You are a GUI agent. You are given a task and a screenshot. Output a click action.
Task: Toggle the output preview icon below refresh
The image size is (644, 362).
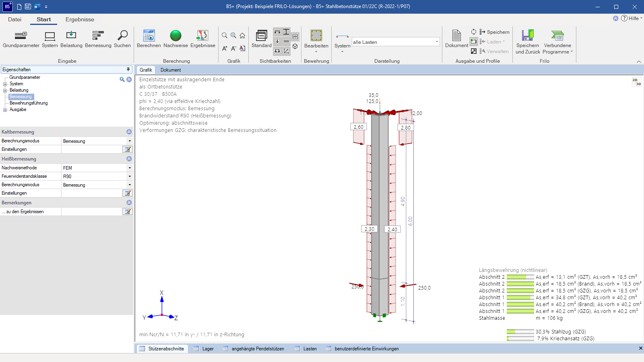[474, 41]
